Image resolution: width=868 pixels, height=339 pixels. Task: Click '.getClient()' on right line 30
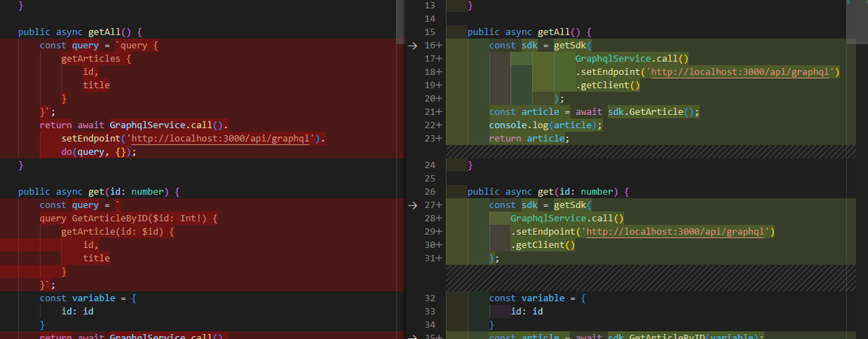(543, 245)
